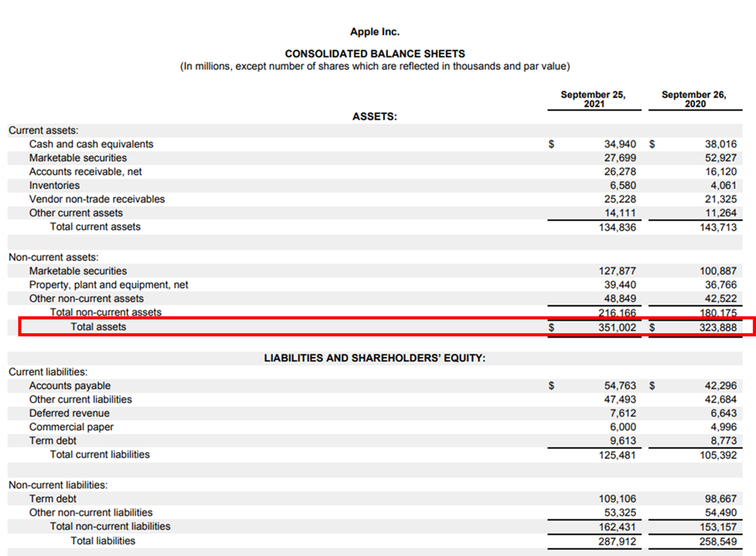The image size is (756, 556).
Task: Click the 'Current liabilities:' label
Action: pyautogui.click(x=48, y=372)
